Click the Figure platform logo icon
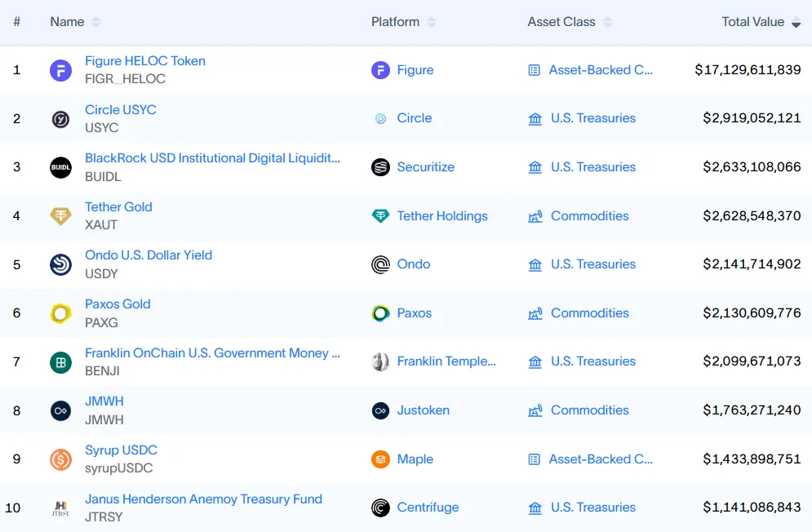Viewport: 812px width, 532px height. click(380, 70)
